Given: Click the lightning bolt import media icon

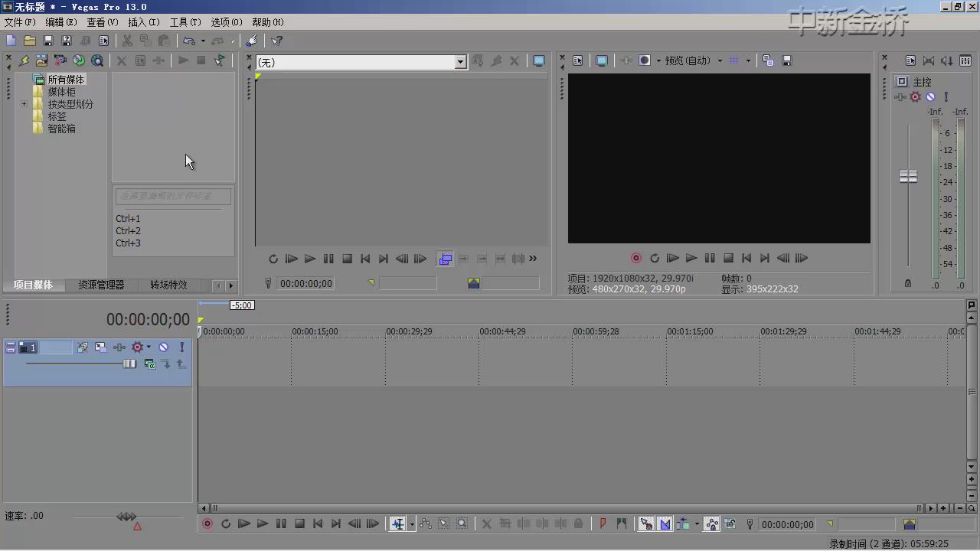Looking at the screenshot, I should (x=24, y=60).
